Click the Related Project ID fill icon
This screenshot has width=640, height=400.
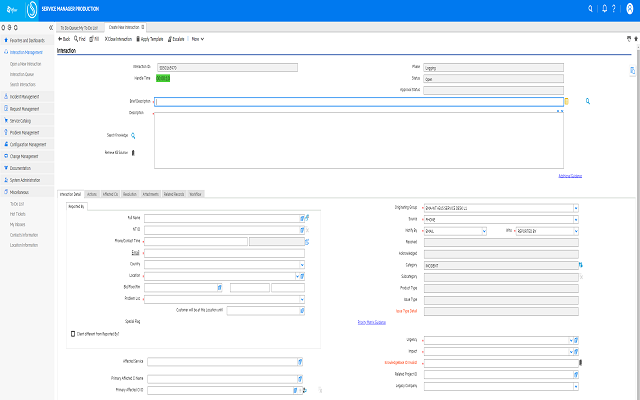(576, 374)
